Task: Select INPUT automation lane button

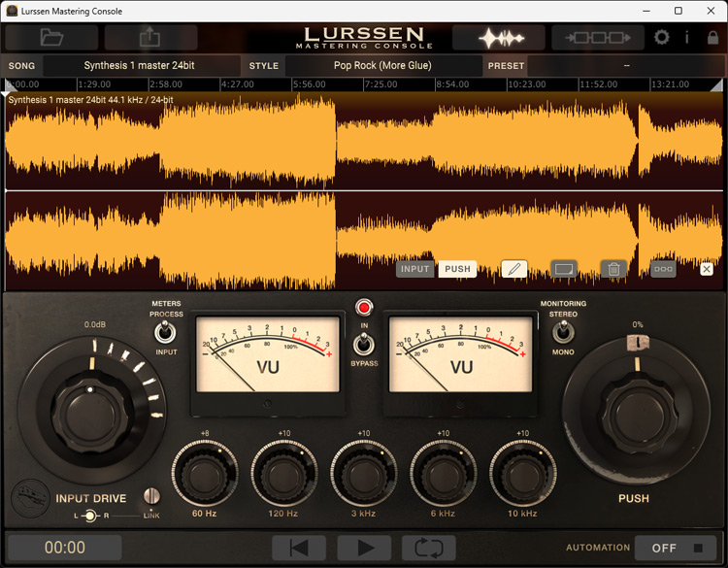Action: click(415, 269)
